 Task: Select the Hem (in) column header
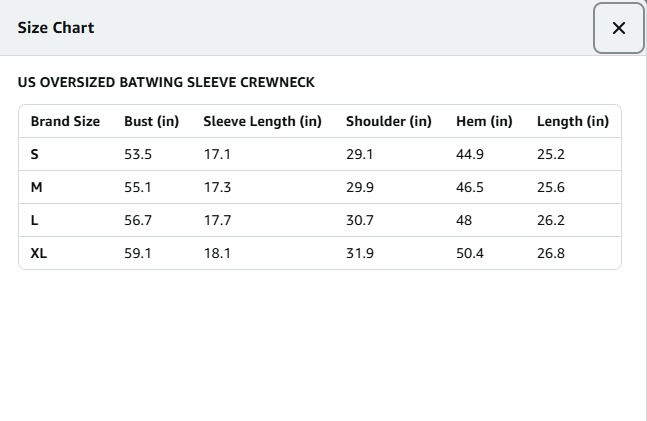click(x=484, y=121)
